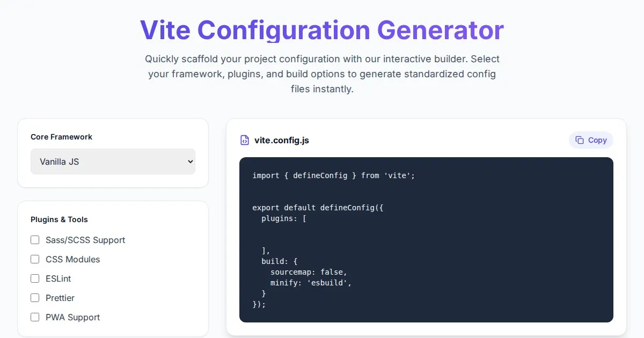Open the Core Framework dropdown
This screenshot has height=338, width=644.
113,161
